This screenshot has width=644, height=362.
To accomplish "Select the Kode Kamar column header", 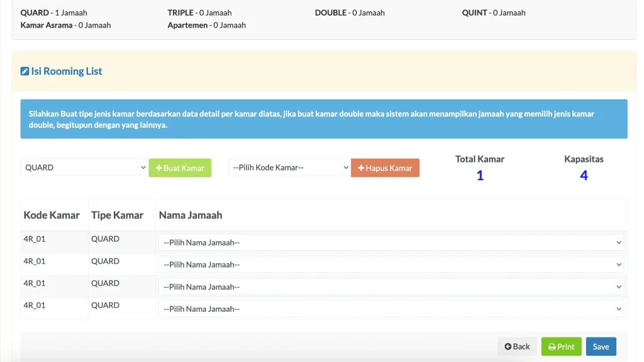I will click(x=52, y=215).
